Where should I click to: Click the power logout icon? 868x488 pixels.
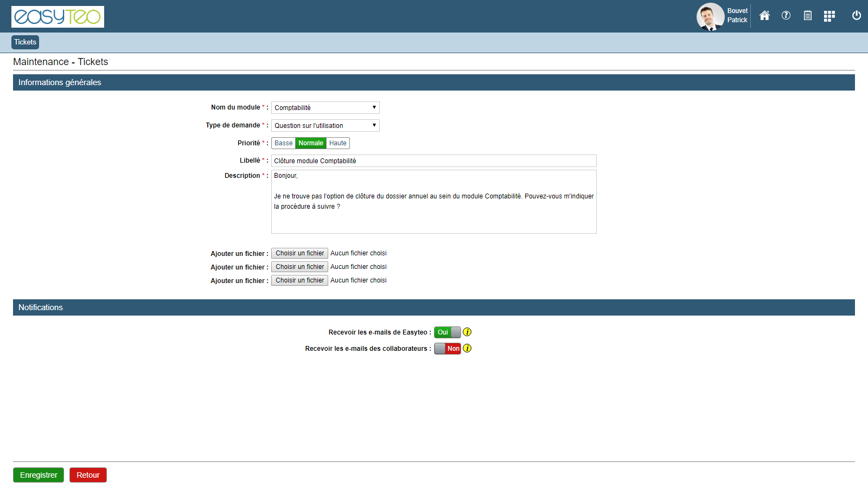tap(857, 16)
